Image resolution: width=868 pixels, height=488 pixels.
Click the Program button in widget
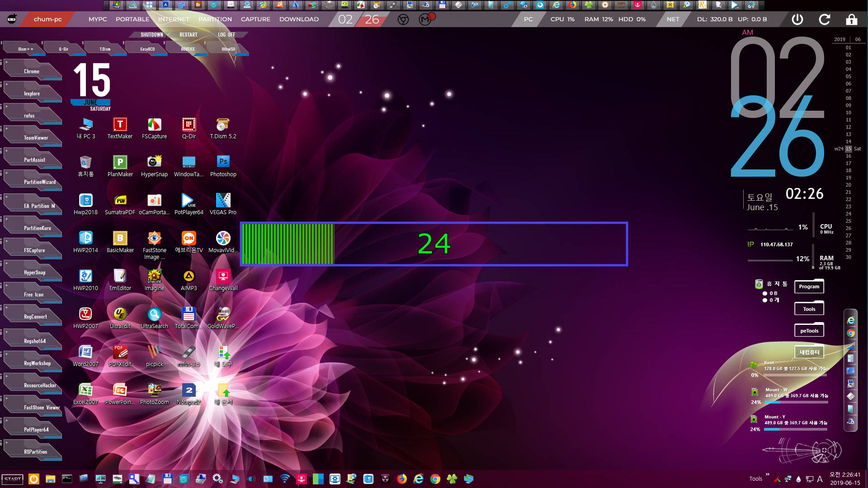(809, 286)
